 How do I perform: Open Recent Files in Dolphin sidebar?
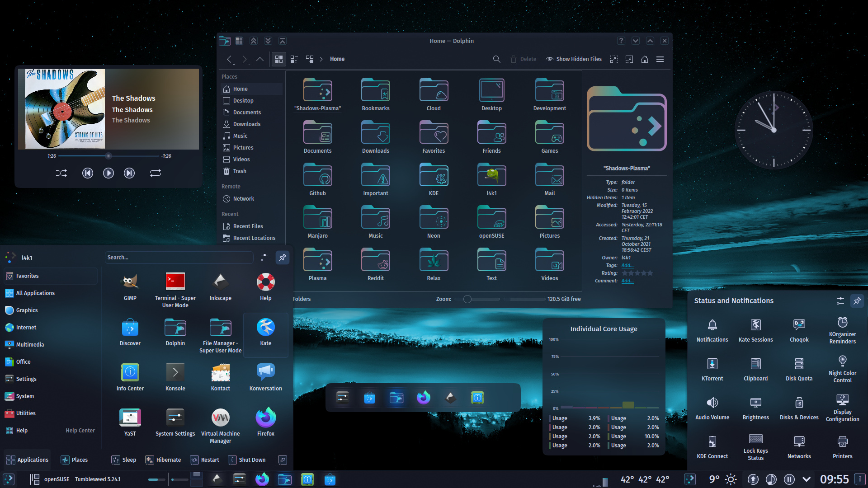click(x=248, y=226)
